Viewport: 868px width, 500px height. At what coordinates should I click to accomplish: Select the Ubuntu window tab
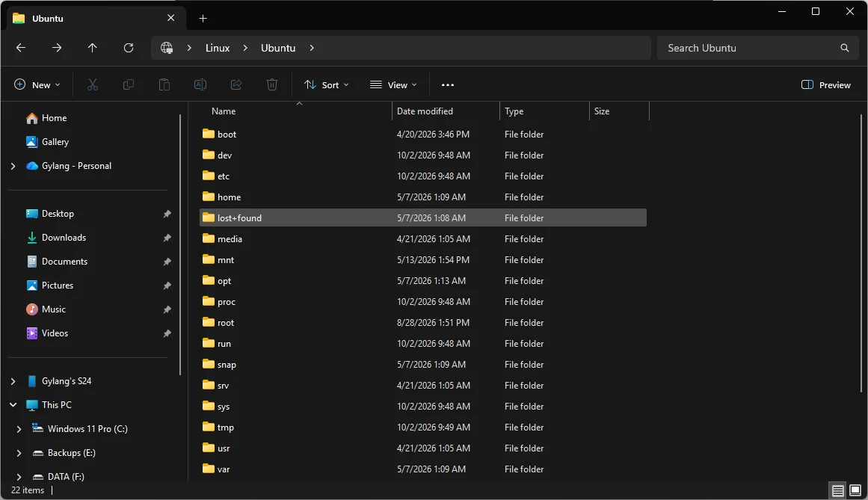[x=96, y=18]
